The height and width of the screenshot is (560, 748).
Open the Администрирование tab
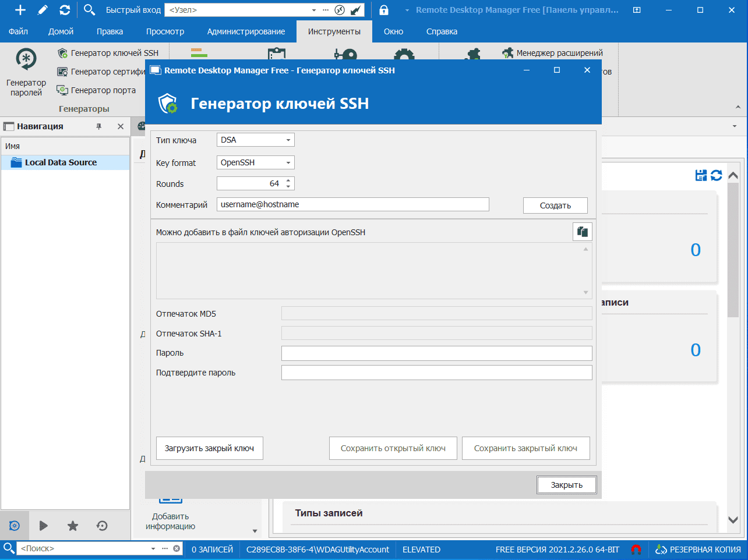tap(246, 31)
